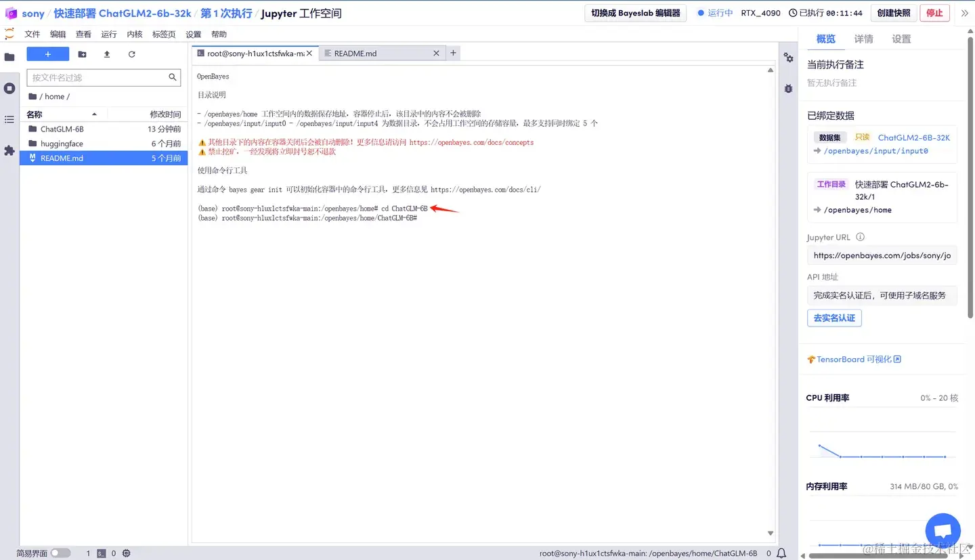The width and height of the screenshot is (975, 560).
Task: Open the running terminals and kernels icon
Action: click(x=9, y=88)
